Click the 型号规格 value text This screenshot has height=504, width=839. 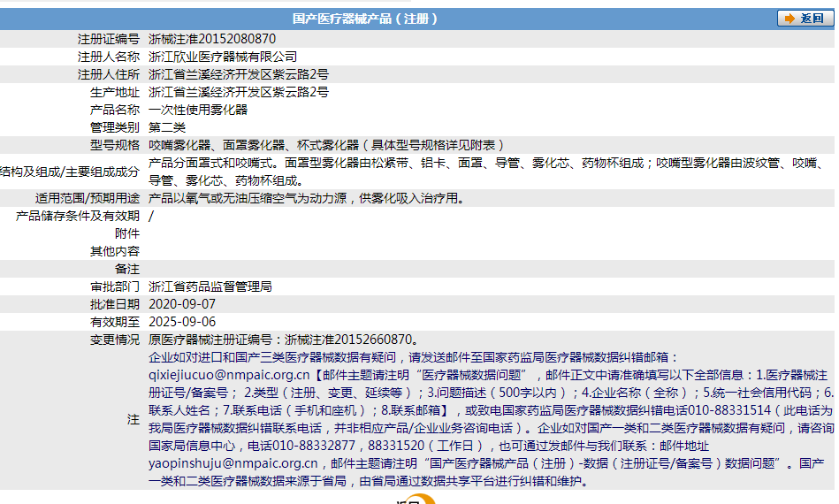pyautogui.click(x=326, y=145)
